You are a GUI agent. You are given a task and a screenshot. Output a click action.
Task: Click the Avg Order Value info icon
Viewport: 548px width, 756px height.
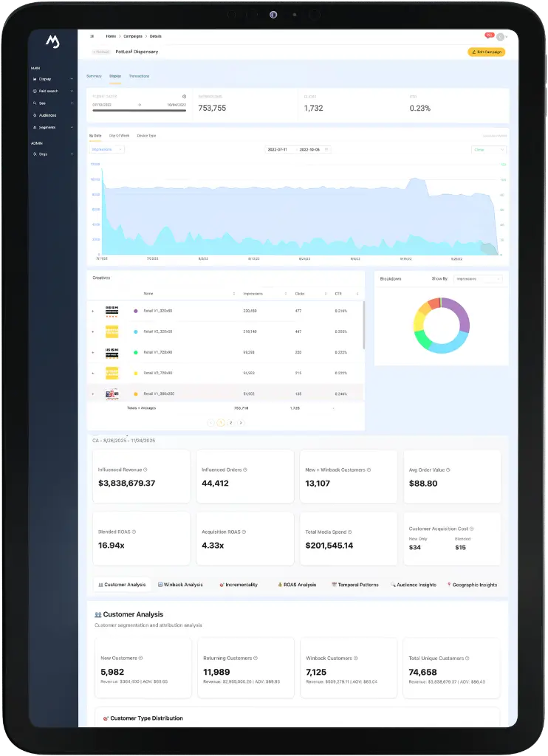pos(448,470)
